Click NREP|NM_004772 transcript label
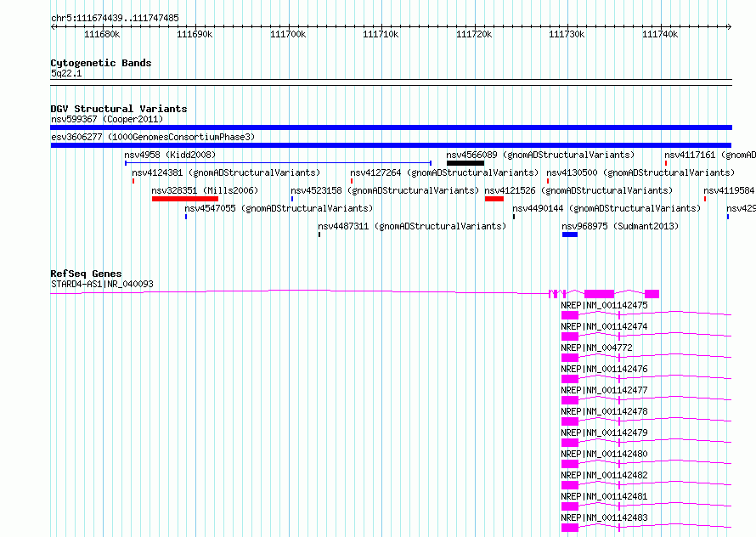Screen dimensions: 756x537 click(596, 348)
